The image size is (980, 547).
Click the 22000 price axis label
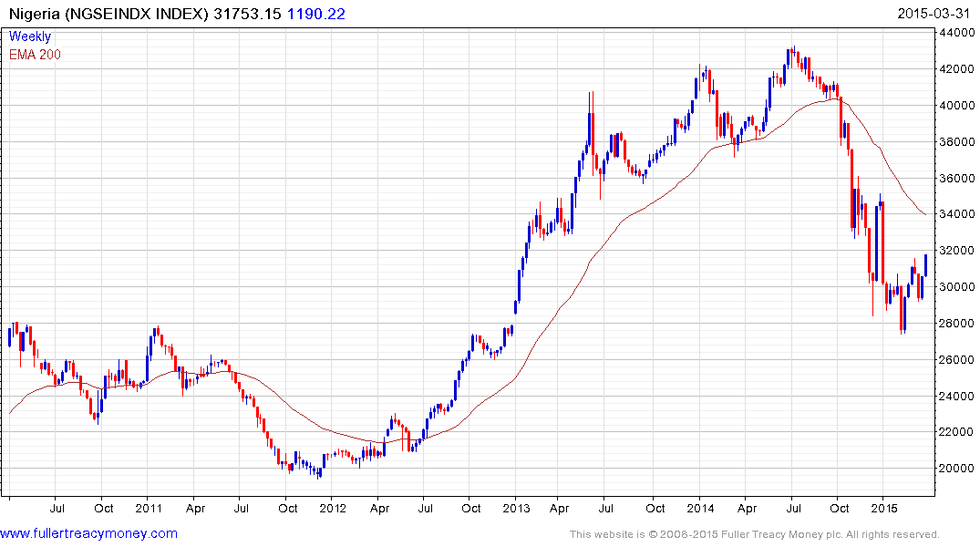pyautogui.click(x=956, y=431)
